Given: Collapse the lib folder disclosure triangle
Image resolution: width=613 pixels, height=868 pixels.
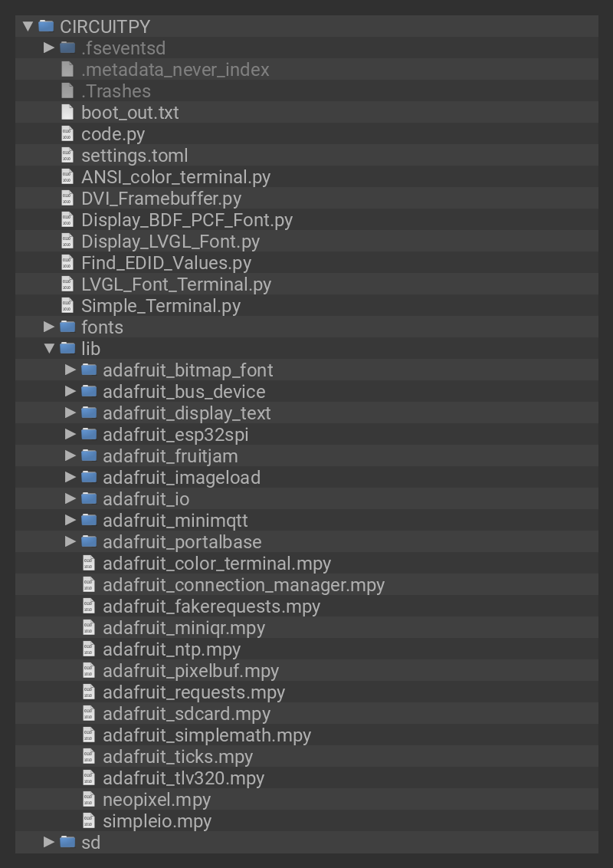Looking at the screenshot, I should pyautogui.click(x=49, y=348).
